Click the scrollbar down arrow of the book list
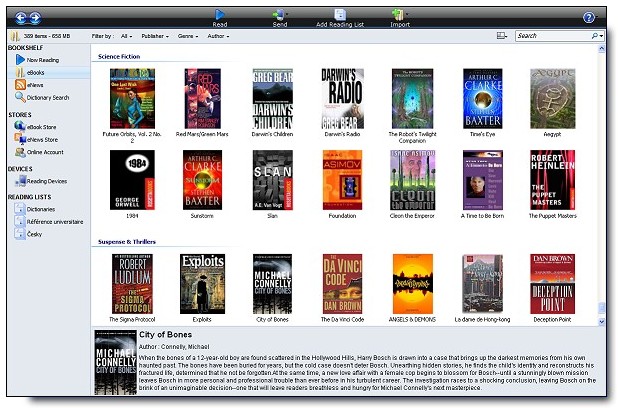618x408 pixels. (601, 322)
